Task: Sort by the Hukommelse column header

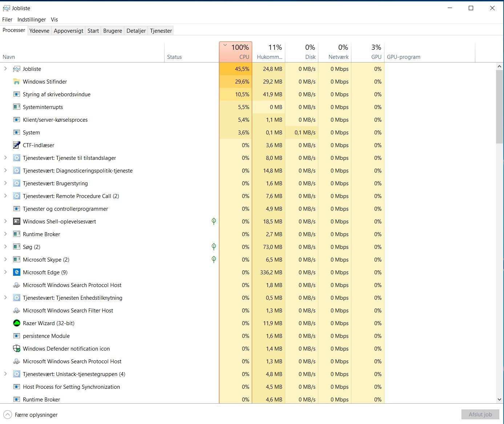Action: pyautogui.click(x=269, y=52)
